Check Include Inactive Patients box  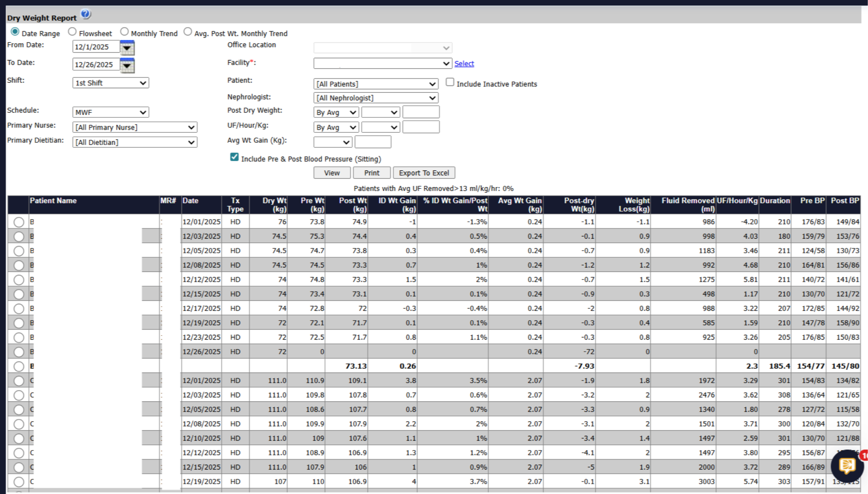tap(450, 82)
